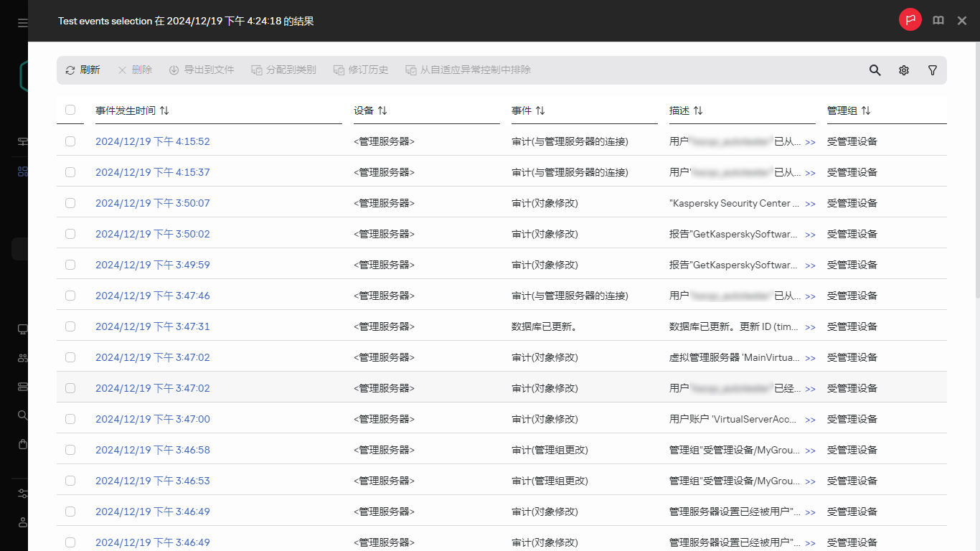Open the help book icon
980x551 pixels.
pyautogui.click(x=938, y=21)
